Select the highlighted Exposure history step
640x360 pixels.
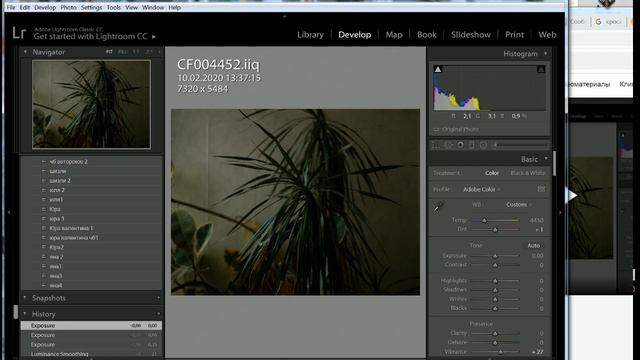(91, 325)
